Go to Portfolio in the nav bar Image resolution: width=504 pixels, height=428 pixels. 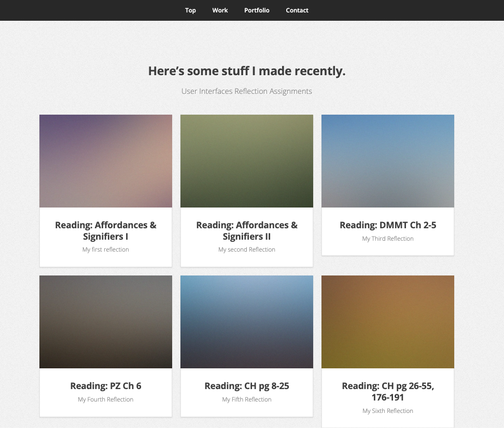[x=257, y=10]
